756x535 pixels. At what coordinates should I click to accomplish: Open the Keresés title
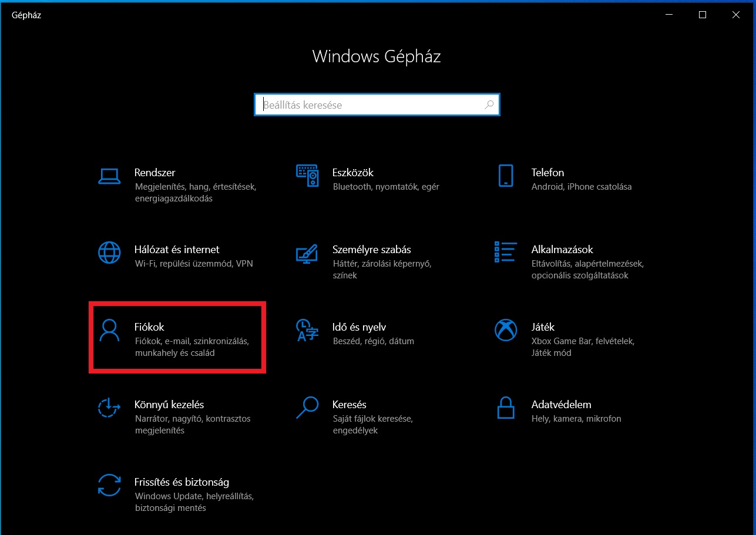349,405
